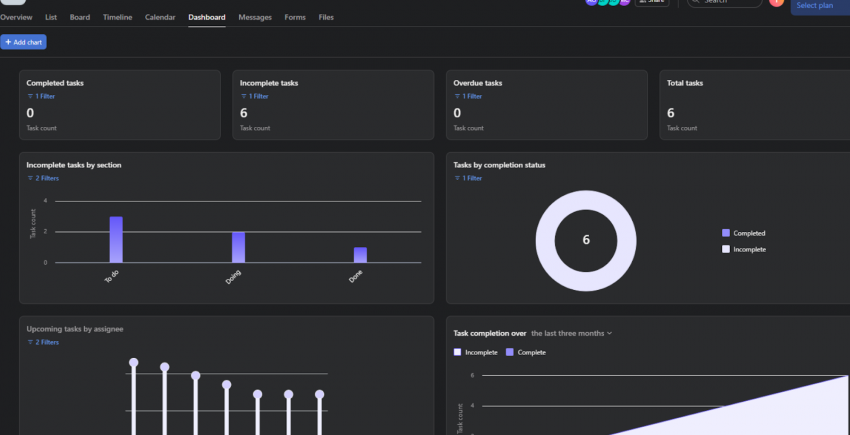Click the filter icon under Overdue tasks
The height and width of the screenshot is (435, 850).
point(457,97)
